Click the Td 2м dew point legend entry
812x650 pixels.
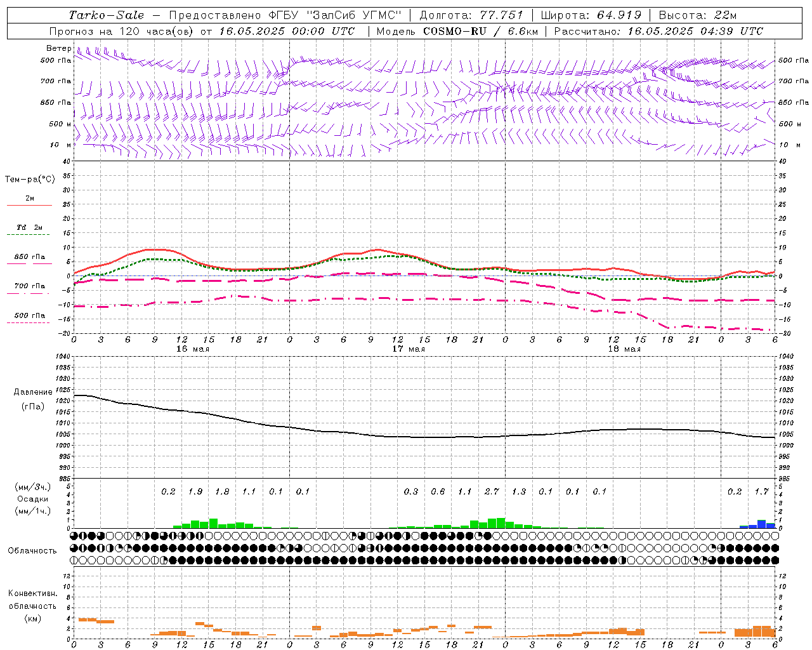(30, 227)
